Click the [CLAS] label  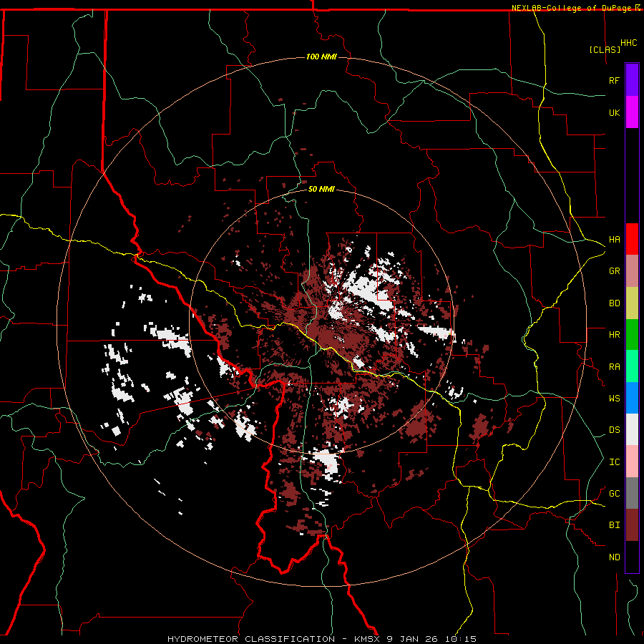click(605, 50)
